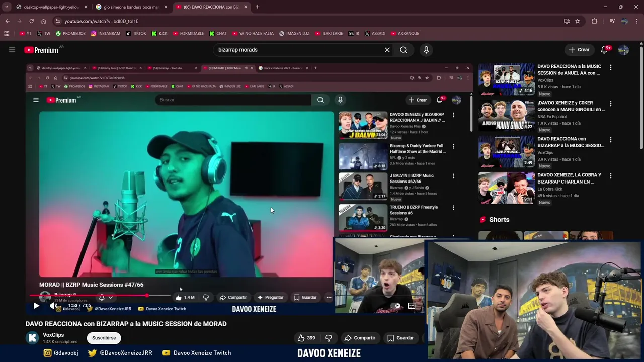Open the ILARI LARIE bookmark
The image size is (644, 362).
(329, 33)
